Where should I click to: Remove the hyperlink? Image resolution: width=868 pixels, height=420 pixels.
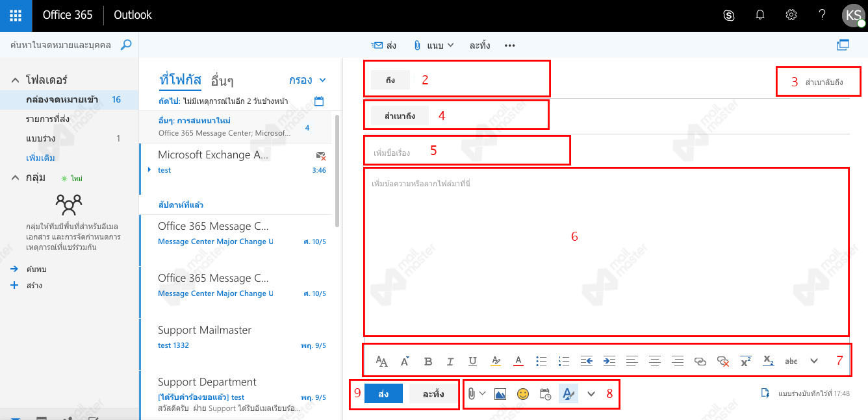coord(723,362)
